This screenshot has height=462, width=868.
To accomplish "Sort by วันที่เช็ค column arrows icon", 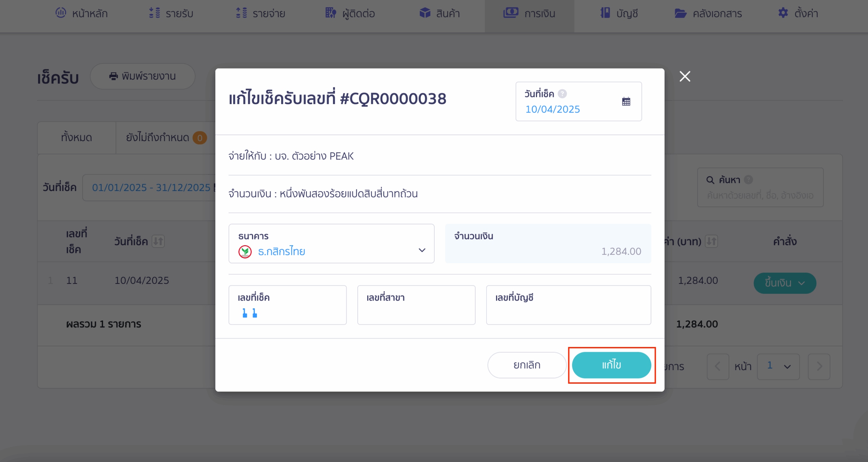I will (x=158, y=241).
